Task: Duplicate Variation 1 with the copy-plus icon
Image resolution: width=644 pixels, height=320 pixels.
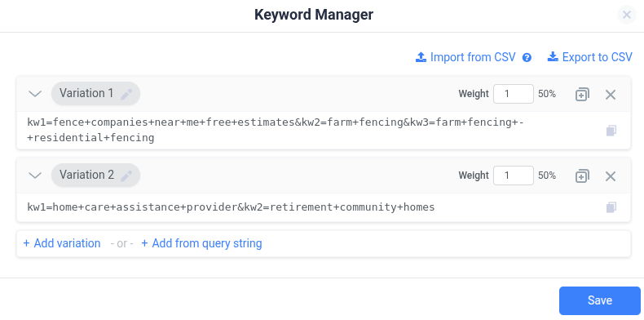Action: (582, 95)
